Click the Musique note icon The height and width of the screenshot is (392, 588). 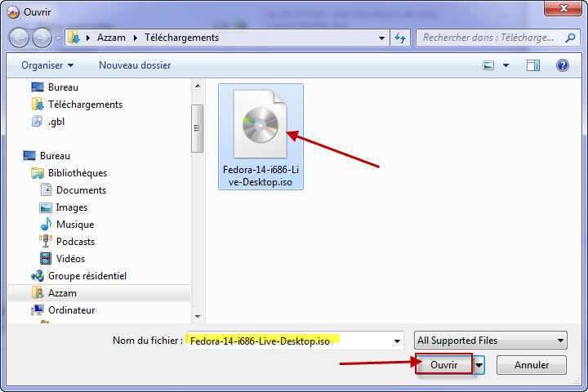click(46, 224)
